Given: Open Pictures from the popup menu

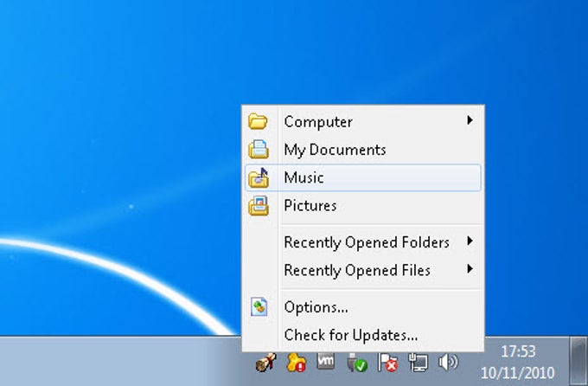Looking at the screenshot, I should [363, 205].
